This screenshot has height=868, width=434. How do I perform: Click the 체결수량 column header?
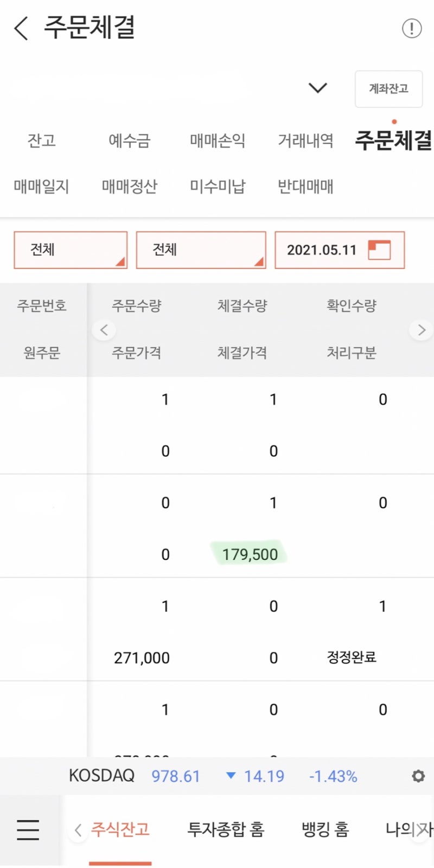point(242,306)
